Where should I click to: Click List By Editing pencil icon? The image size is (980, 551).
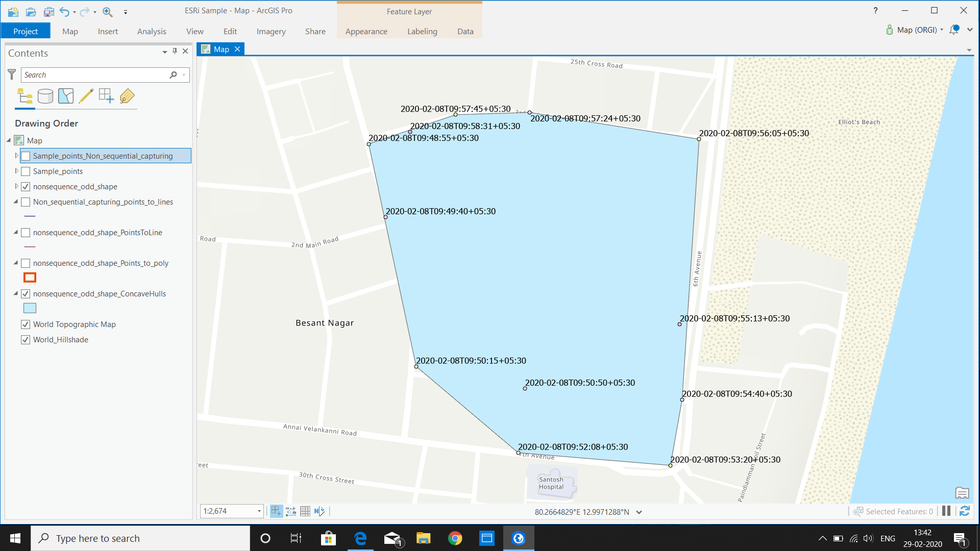pyautogui.click(x=86, y=96)
